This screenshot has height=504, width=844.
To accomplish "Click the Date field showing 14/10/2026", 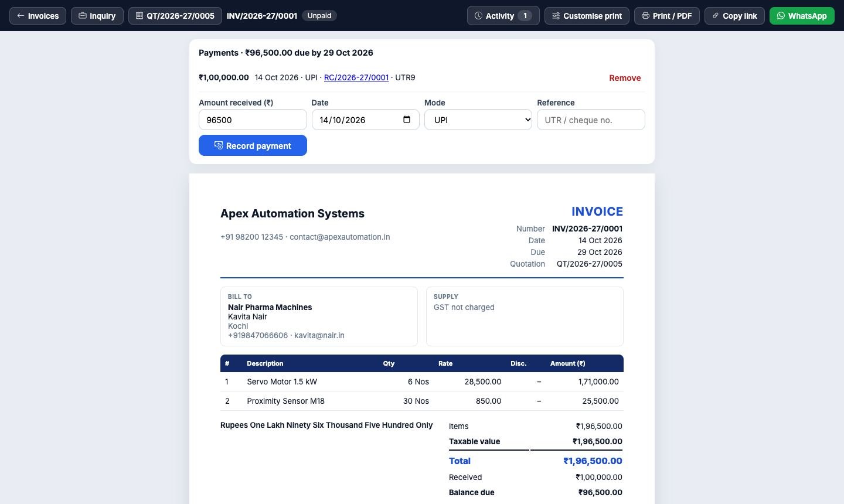I will tap(365, 120).
